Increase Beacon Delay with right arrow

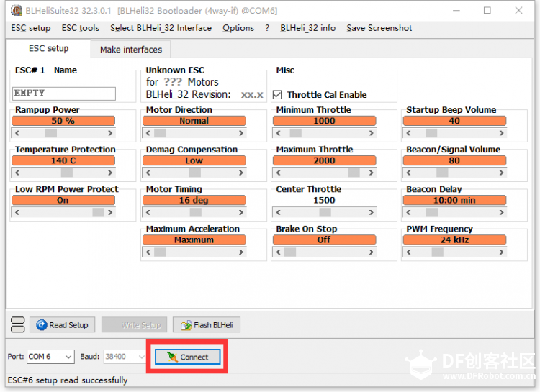tap(501, 212)
